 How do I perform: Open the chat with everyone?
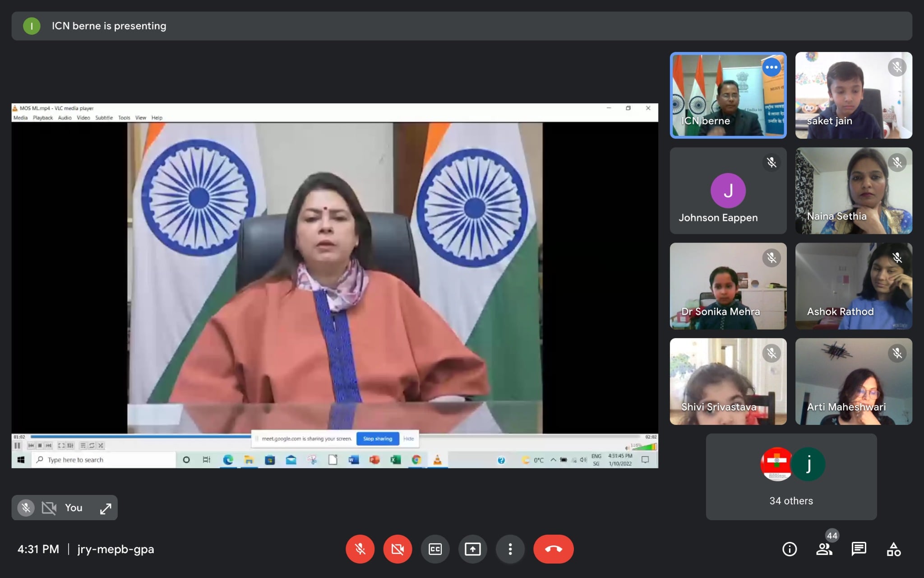tap(859, 549)
